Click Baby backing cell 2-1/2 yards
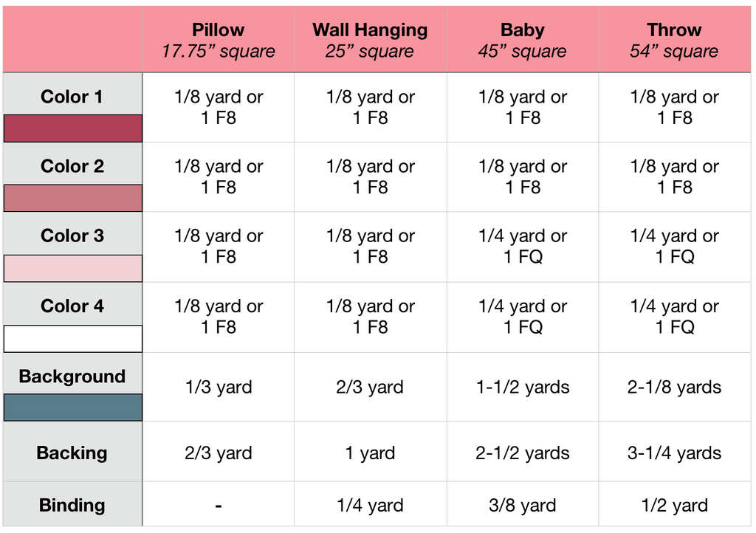756x533 pixels. [522, 453]
